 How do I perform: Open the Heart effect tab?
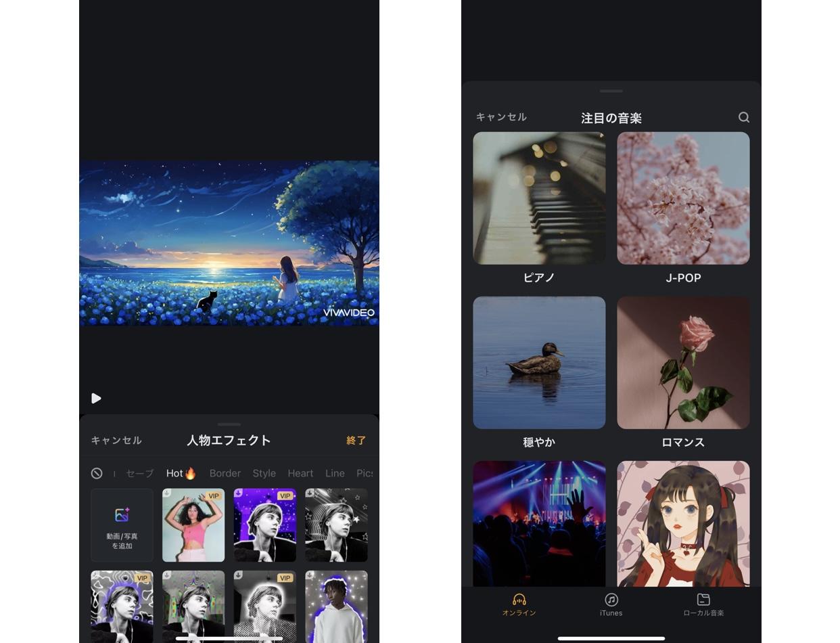tap(300, 473)
